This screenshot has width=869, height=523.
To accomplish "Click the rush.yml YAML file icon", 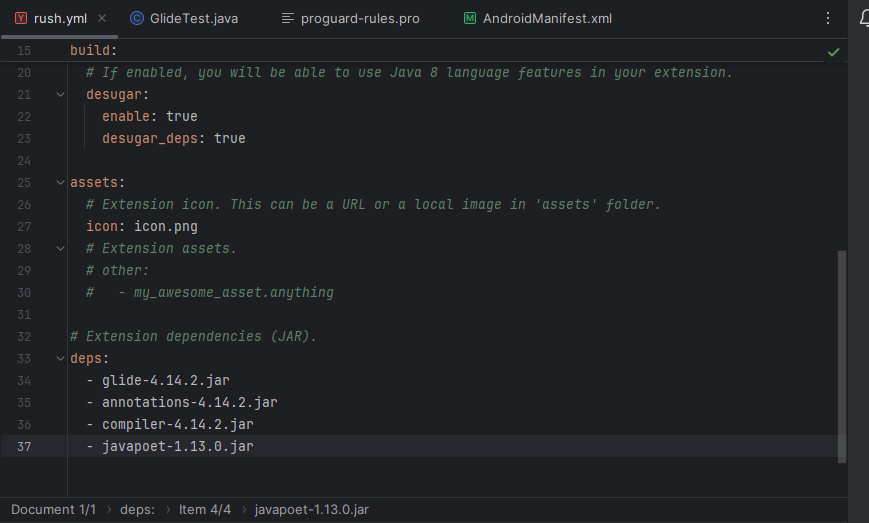I will tap(21, 18).
